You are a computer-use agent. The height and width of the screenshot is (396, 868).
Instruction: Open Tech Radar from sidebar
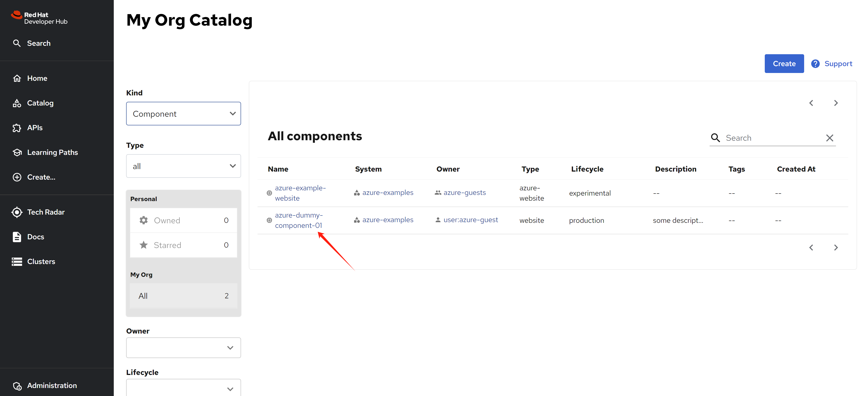[x=46, y=212]
